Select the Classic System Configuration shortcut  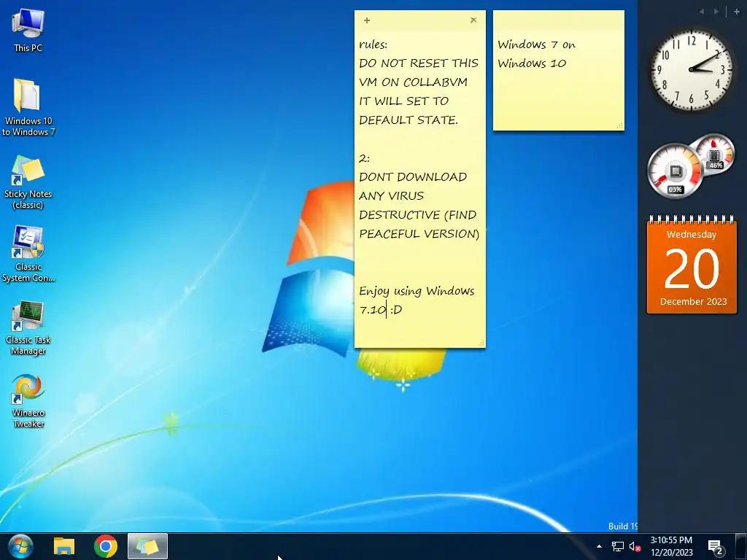28,254
